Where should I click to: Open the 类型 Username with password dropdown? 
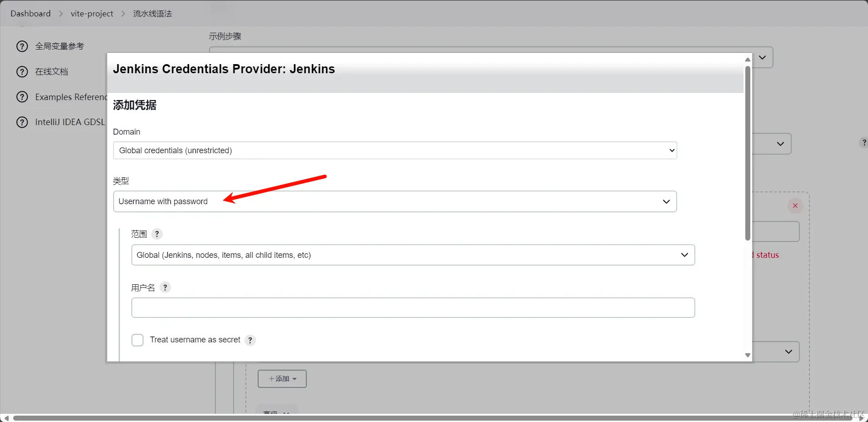[x=395, y=201]
